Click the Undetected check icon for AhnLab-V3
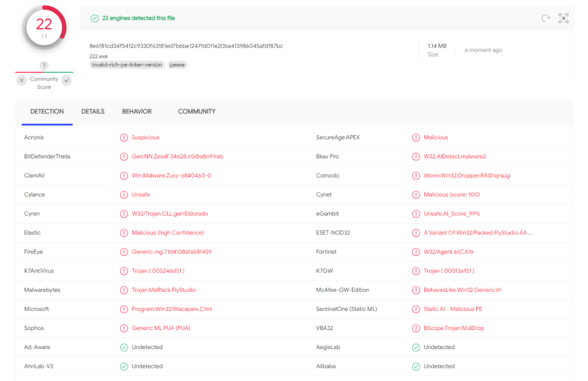Screen dimensions: 588x381 pyautogui.click(x=124, y=367)
